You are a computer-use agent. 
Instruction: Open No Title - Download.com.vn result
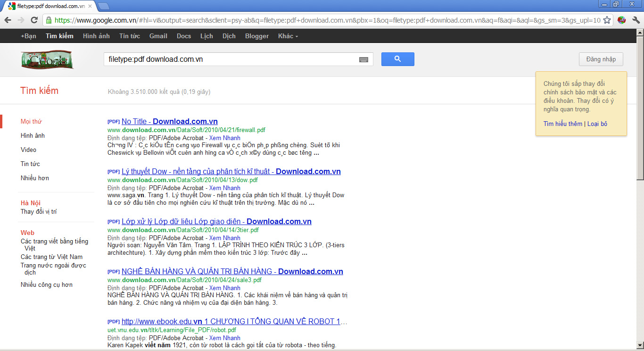[x=170, y=121]
